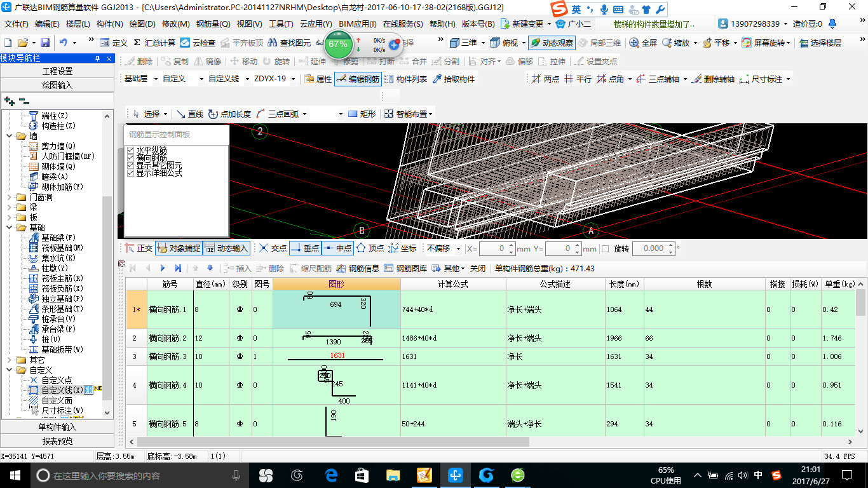Open Windows Start button

click(x=14, y=475)
